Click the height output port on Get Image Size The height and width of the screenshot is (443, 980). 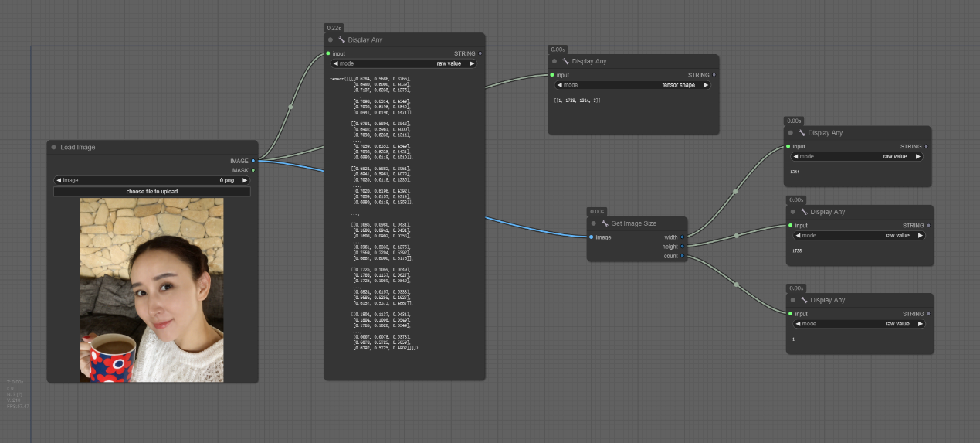682,246
